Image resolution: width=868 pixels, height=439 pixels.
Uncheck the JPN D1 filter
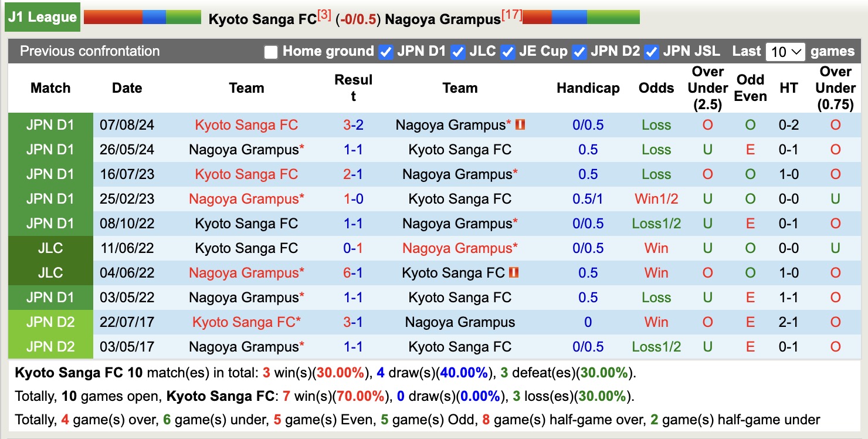(385, 52)
